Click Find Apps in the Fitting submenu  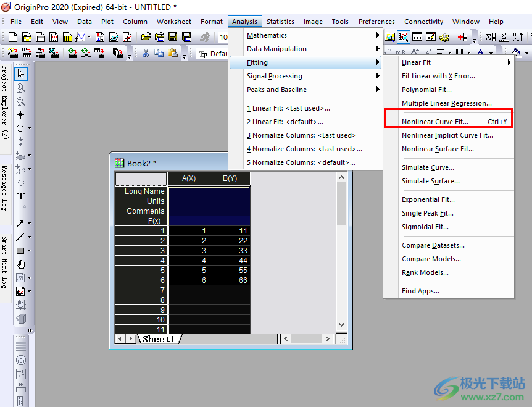pos(449,291)
